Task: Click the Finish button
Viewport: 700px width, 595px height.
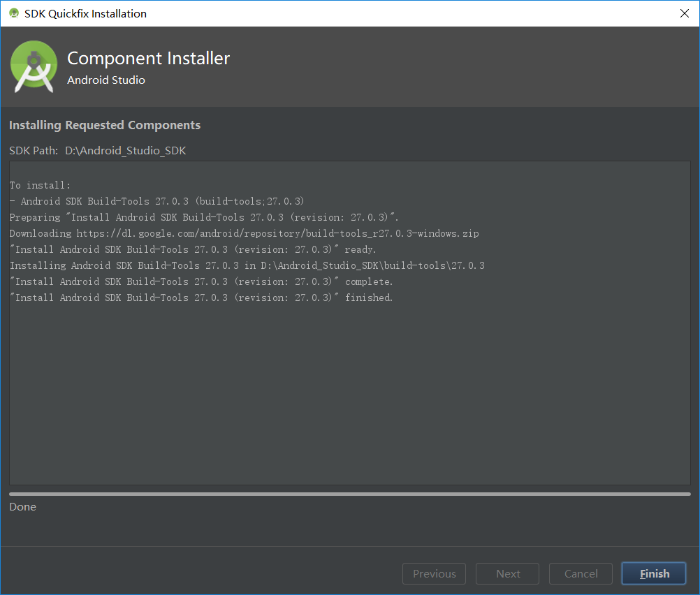Action: pos(654,573)
